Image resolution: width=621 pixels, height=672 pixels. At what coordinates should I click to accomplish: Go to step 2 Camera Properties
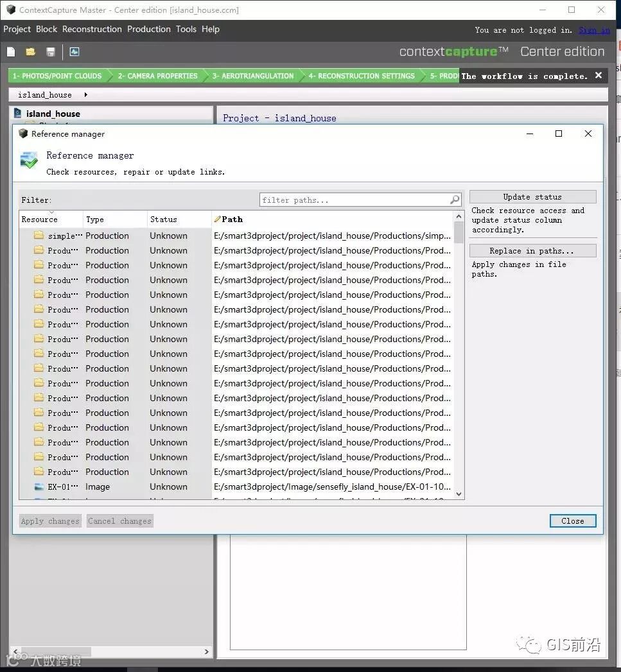pos(157,76)
